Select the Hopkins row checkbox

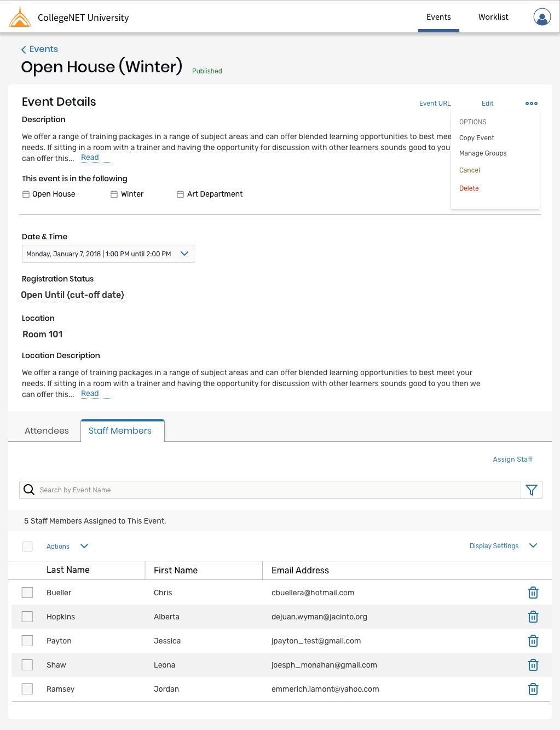coord(27,617)
